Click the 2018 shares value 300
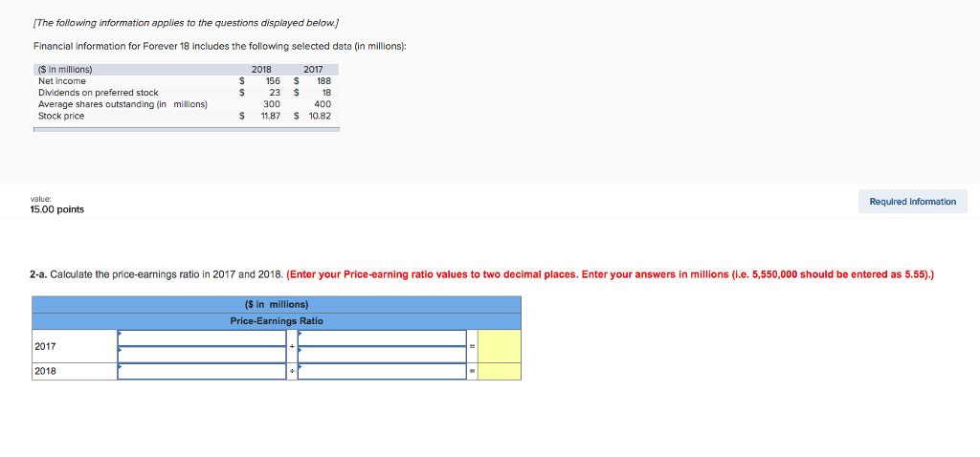 tap(273, 104)
